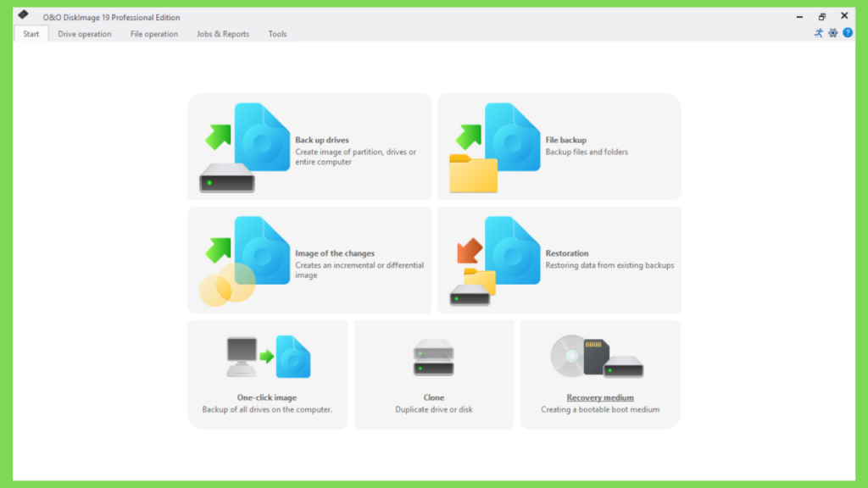Open settings gear icon in top bar

(832, 33)
